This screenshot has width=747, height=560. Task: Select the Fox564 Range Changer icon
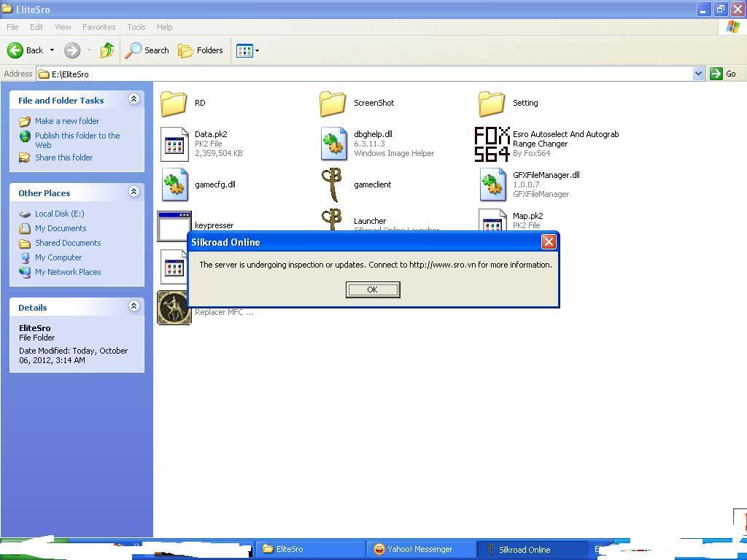point(492,144)
